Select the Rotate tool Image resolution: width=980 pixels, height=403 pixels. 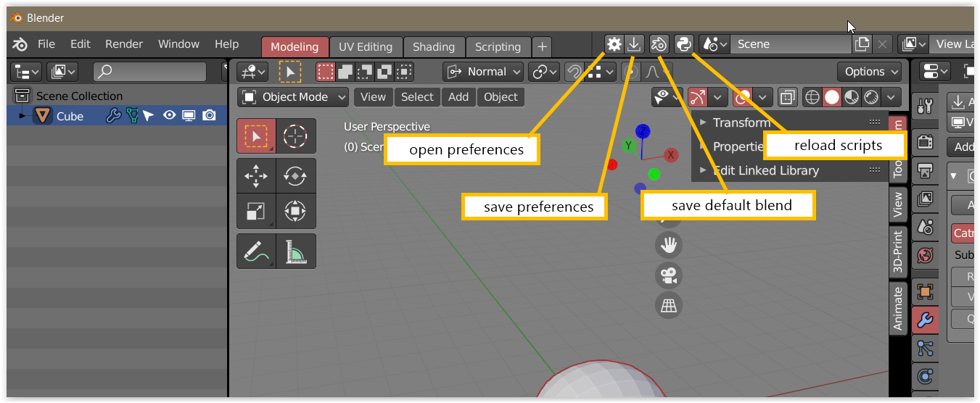(296, 176)
